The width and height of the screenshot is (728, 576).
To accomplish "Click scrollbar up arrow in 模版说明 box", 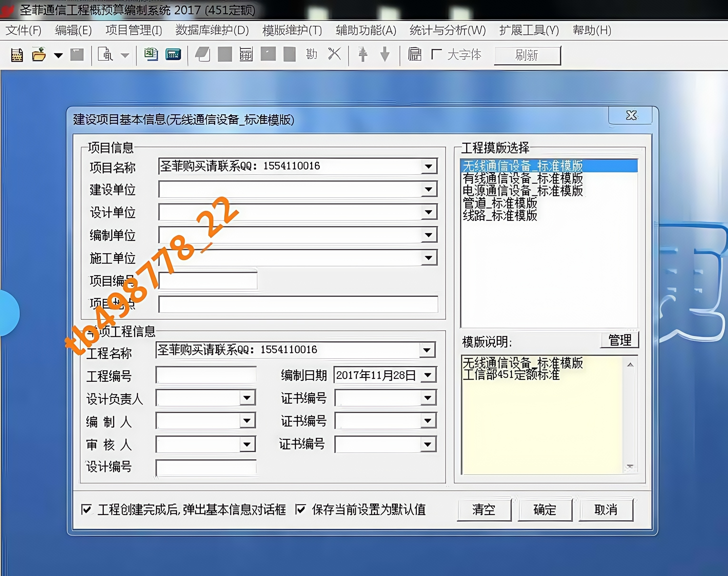I will coord(630,365).
